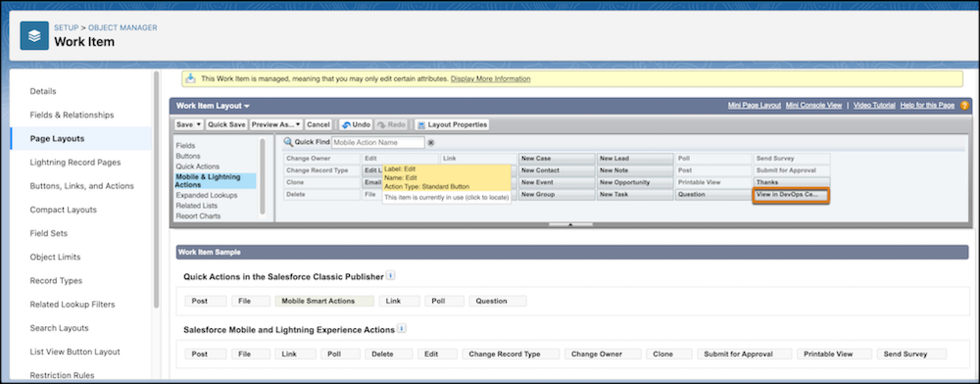Screen dimensions: 980x384
Task: Open SETUP breadcrumb link
Action: (67, 28)
